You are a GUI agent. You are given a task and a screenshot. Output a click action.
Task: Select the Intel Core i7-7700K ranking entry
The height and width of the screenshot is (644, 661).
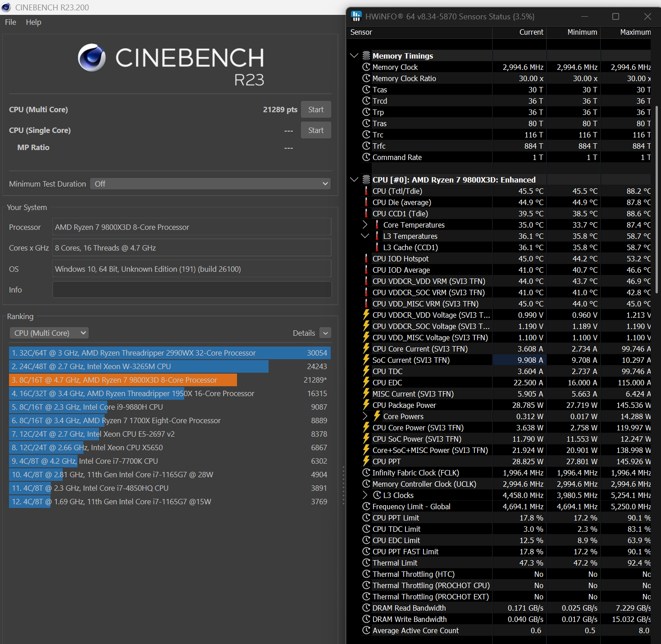click(x=170, y=461)
